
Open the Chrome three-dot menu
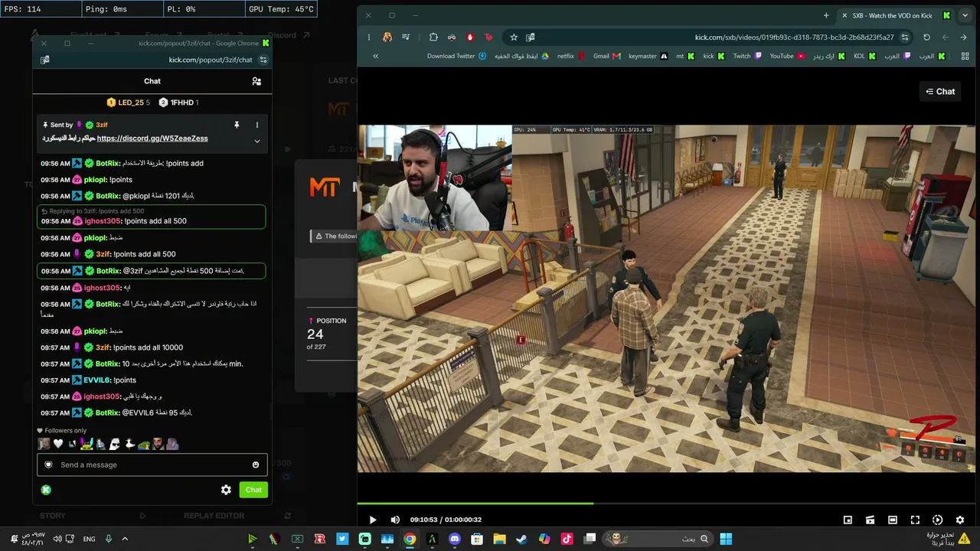click(368, 37)
